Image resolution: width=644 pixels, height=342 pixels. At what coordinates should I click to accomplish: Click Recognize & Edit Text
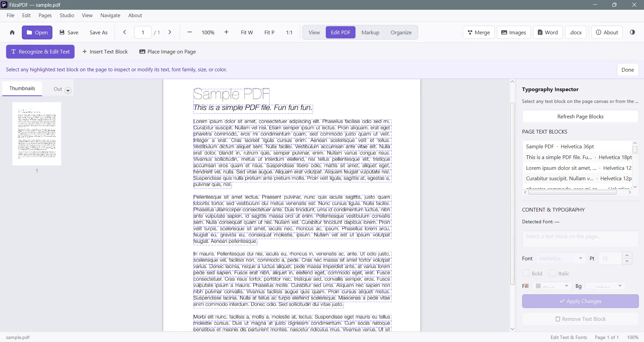point(40,52)
